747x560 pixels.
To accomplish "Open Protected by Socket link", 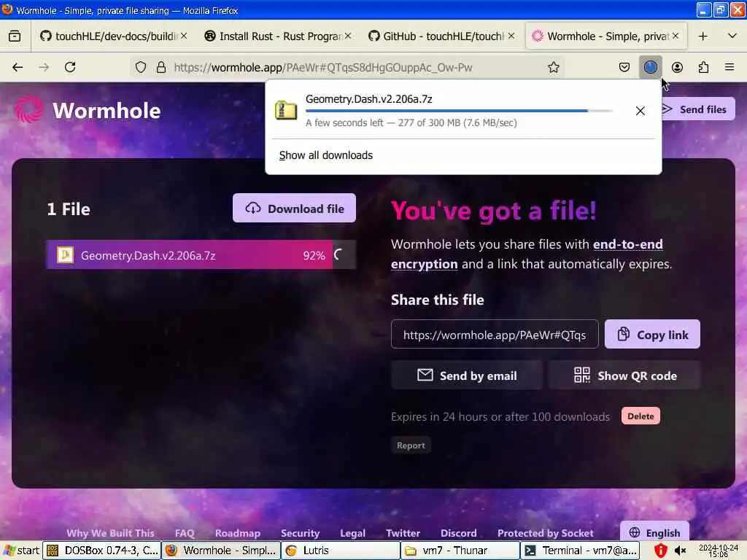I will 546,533.
